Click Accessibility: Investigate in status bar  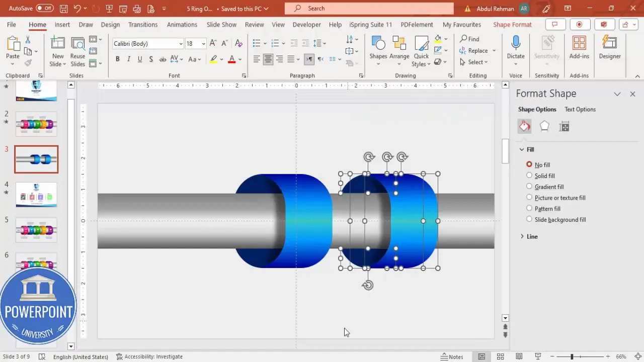point(149,356)
